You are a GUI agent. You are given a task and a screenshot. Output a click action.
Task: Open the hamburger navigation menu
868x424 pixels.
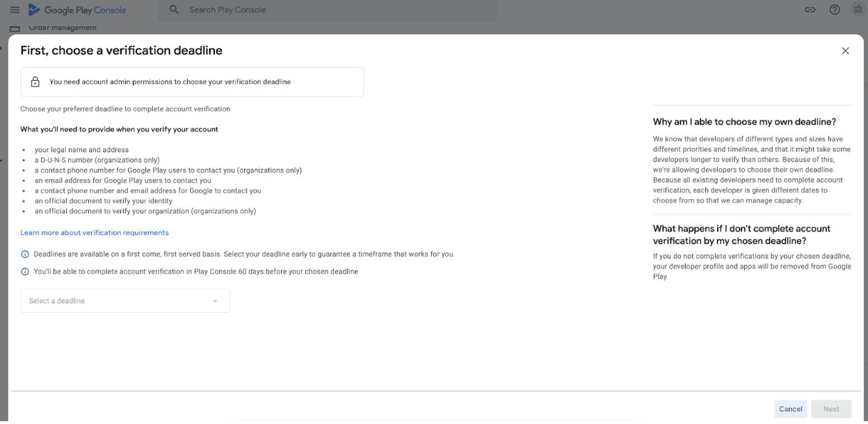click(x=15, y=10)
